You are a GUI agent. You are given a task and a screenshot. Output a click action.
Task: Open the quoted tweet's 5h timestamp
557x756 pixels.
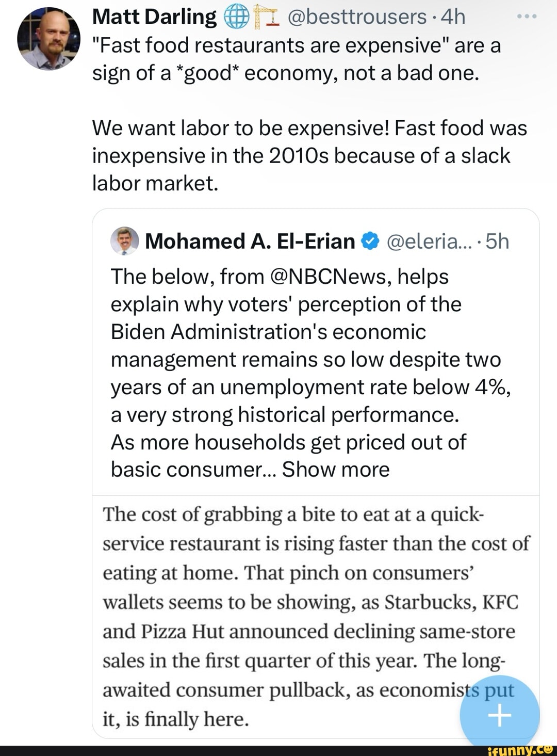coord(497,241)
